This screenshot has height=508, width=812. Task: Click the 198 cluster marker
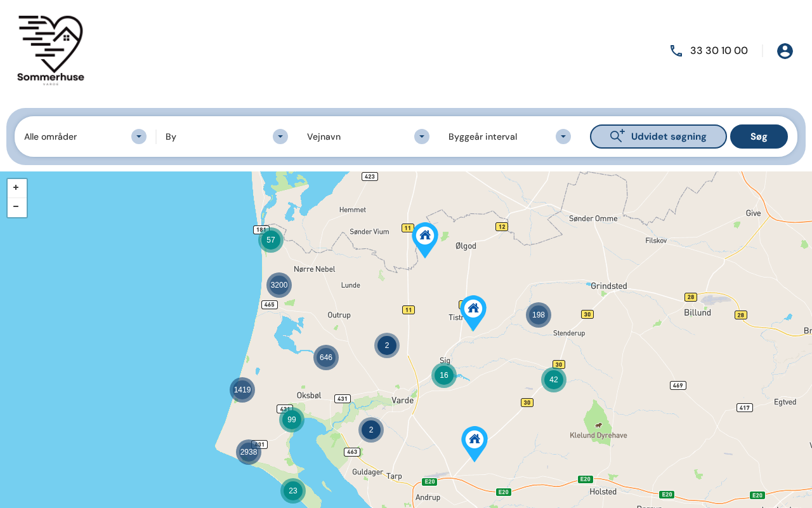tap(539, 315)
